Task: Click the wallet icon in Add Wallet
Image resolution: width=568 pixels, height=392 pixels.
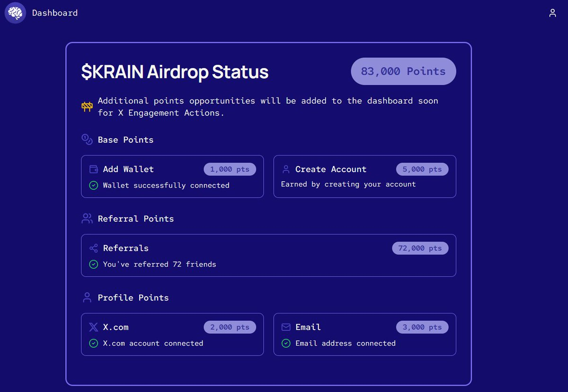Action: 94,169
